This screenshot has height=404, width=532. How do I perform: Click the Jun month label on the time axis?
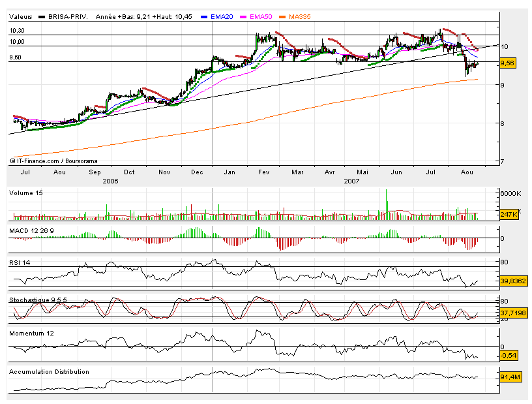pyautogui.click(x=396, y=172)
